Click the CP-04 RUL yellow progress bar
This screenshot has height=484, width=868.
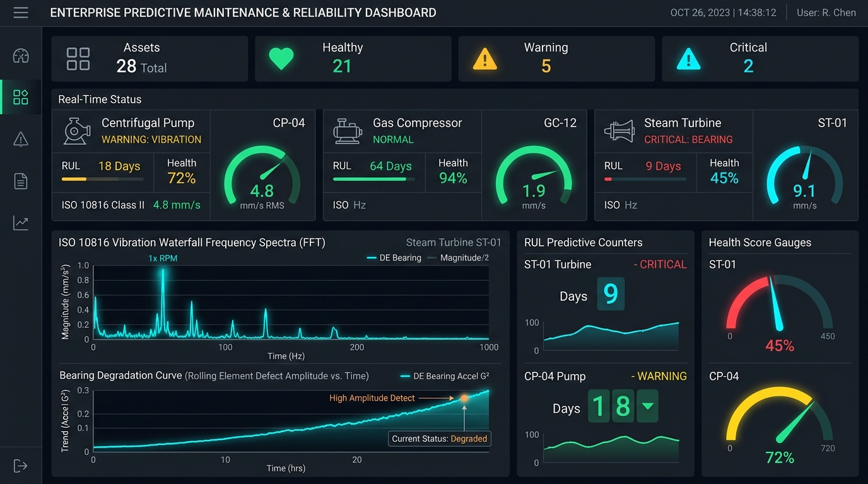(x=102, y=179)
